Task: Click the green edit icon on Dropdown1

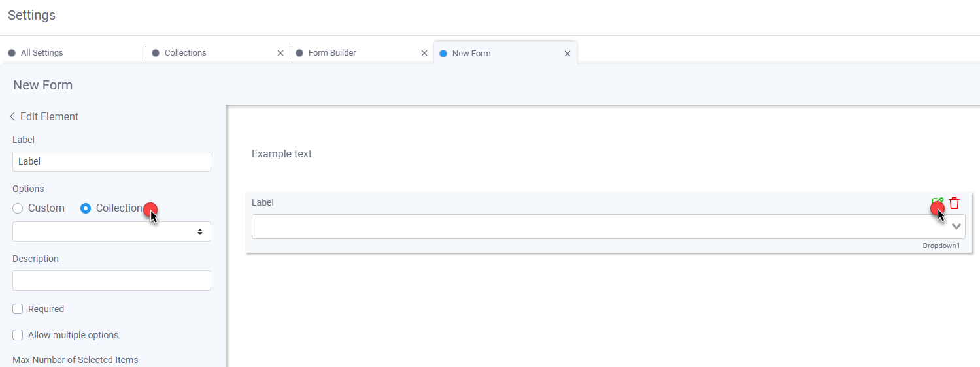Action: pos(938,203)
